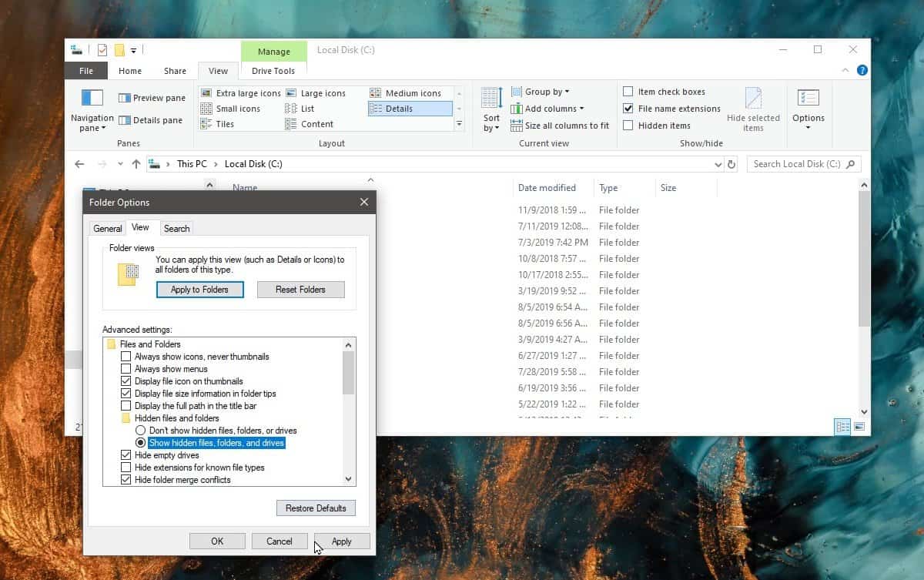Expand the layout gallery more arrow
The image size is (924, 580).
click(460, 124)
